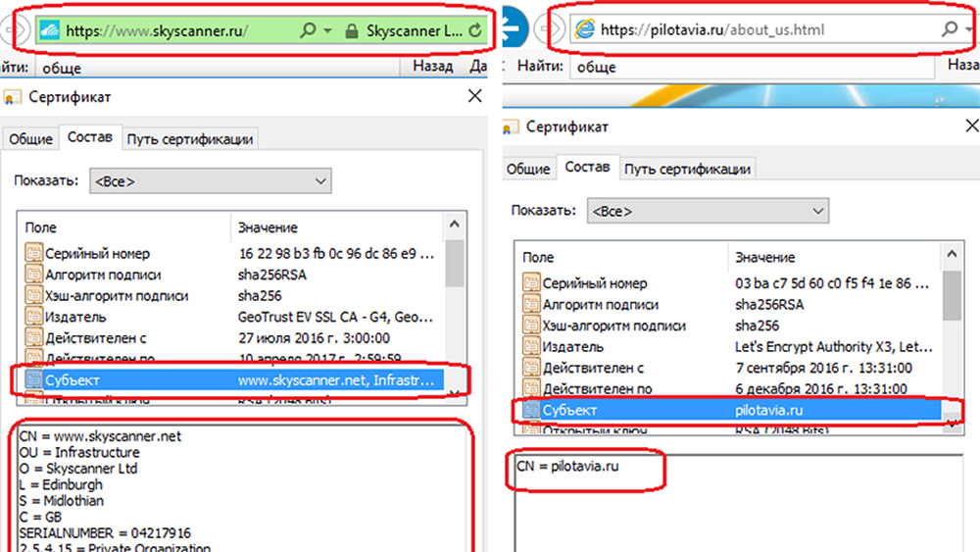Click the magnifier search icon beside skyscanner.ru URL
Viewport: 980px width, 552px height.
308,30
